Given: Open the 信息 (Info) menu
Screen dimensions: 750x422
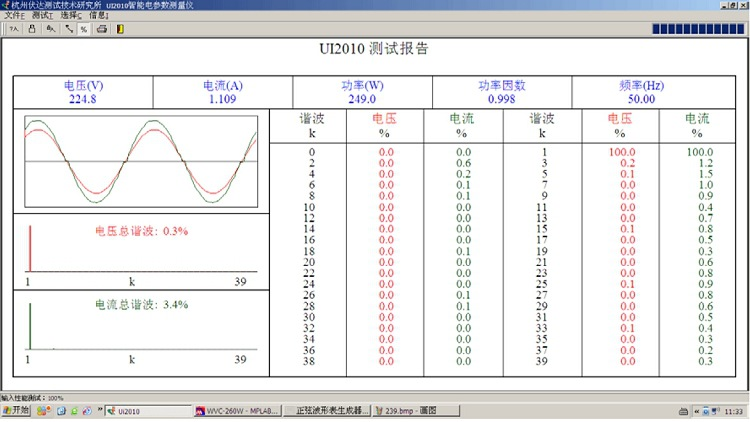Looking at the screenshot, I should pos(99,16).
